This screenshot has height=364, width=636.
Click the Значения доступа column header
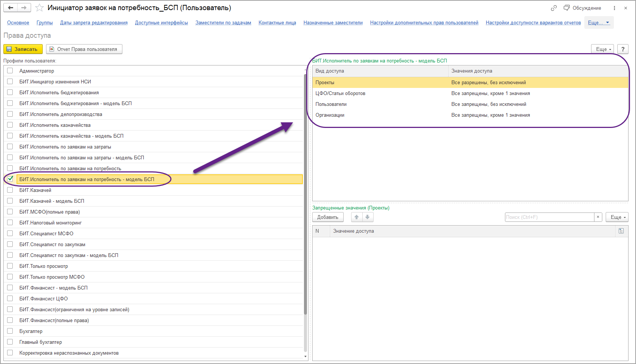538,71
